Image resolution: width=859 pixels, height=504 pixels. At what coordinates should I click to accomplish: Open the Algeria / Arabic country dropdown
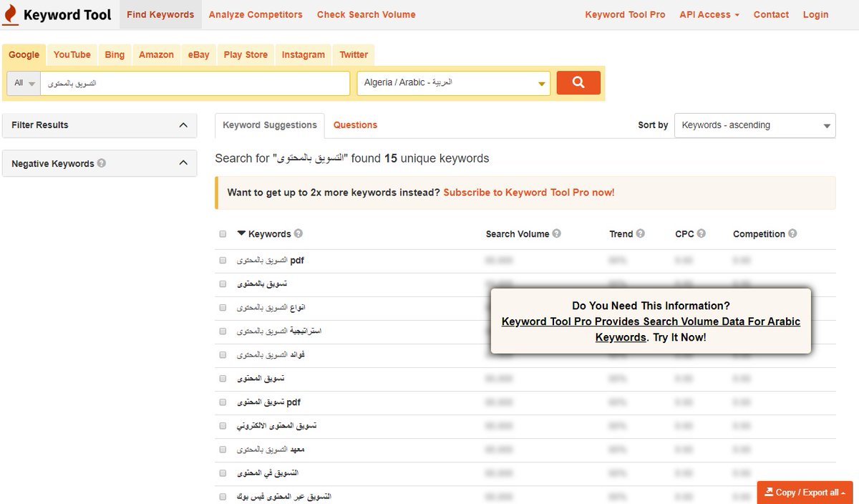[454, 83]
